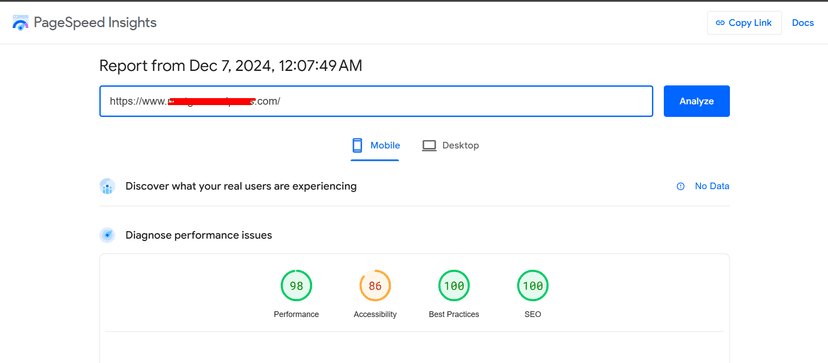Click the PageSpeed Insights title text
This screenshot has width=828, height=363.
tap(95, 23)
